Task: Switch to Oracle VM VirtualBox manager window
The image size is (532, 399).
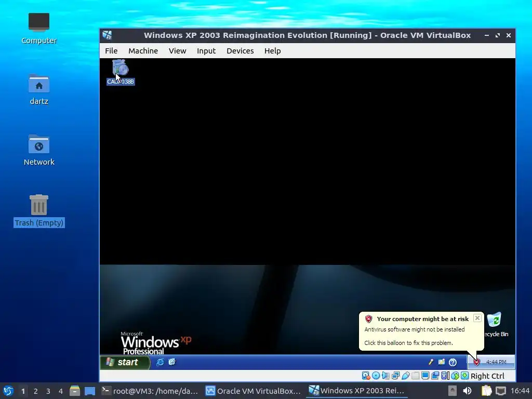Action: point(254,391)
